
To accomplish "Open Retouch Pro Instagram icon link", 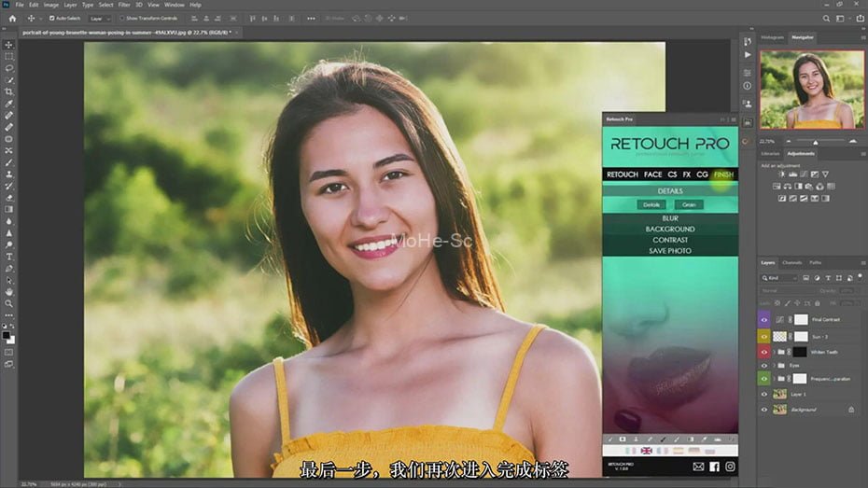I will pyautogui.click(x=730, y=466).
